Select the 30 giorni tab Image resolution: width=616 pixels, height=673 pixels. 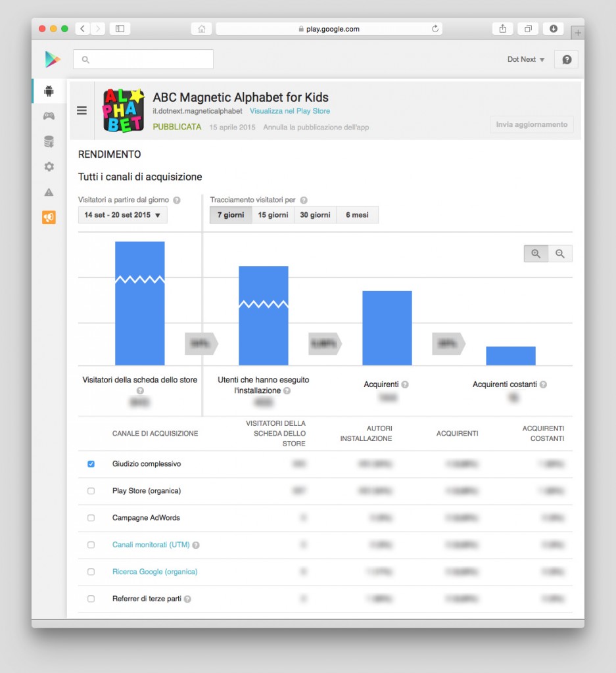[x=315, y=215]
